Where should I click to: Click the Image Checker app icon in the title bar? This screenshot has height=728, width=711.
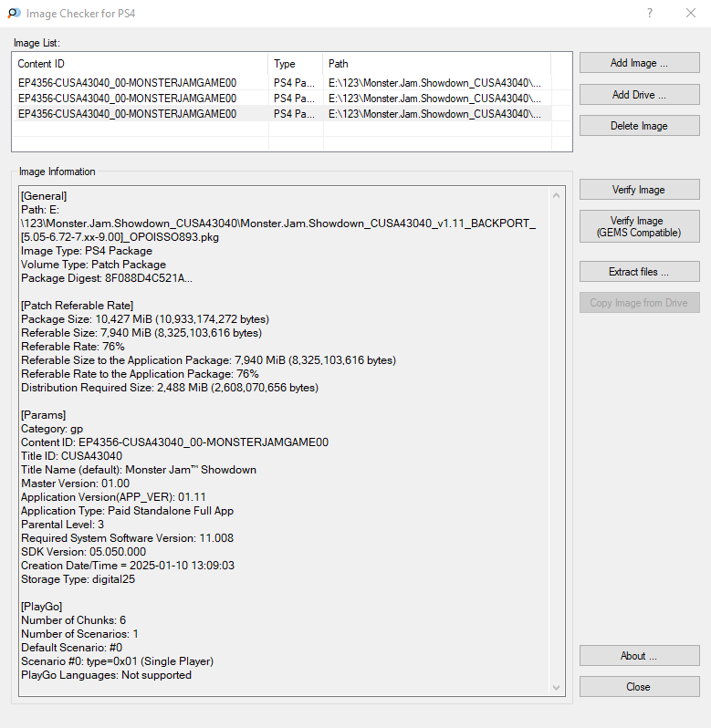click(x=14, y=13)
